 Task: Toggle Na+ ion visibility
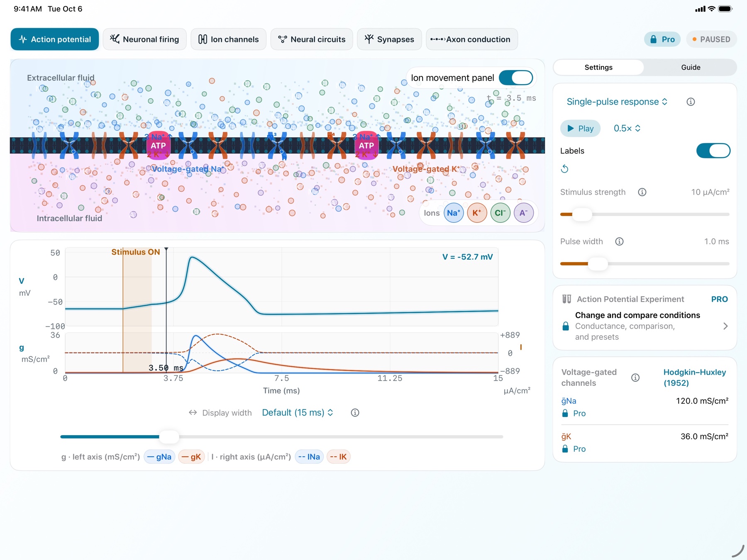(x=454, y=213)
